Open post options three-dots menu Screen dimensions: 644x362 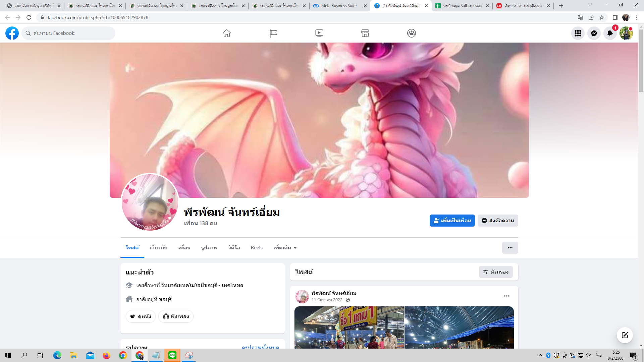coord(506,296)
